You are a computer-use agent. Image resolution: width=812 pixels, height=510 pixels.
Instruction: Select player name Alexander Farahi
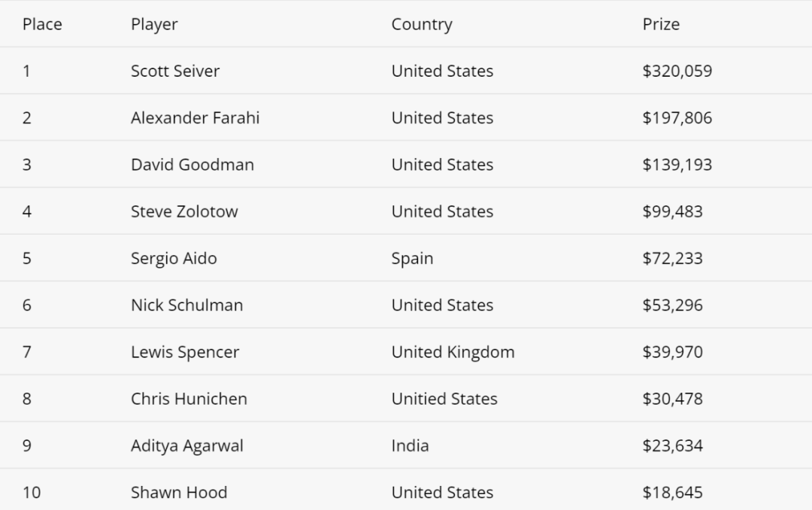[x=195, y=117]
